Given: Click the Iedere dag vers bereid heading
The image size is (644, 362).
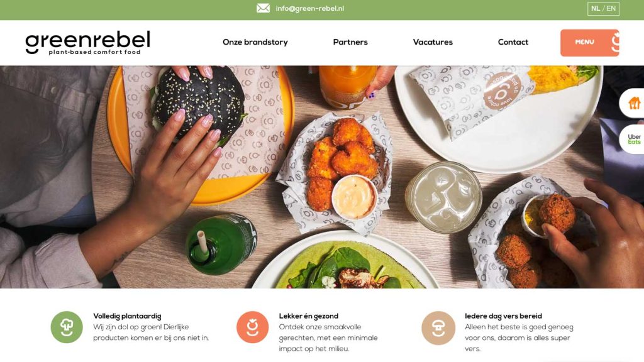Looking at the screenshot, I should pyautogui.click(x=504, y=316).
